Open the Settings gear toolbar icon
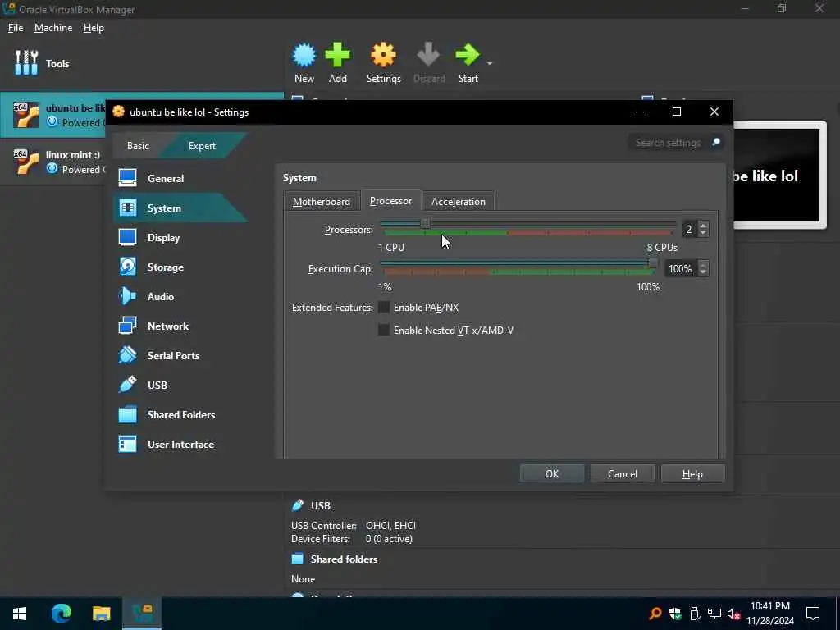This screenshot has width=840, height=630. click(384, 54)
